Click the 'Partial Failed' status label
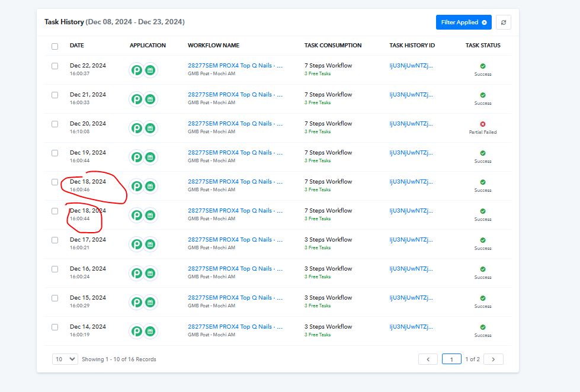Viewport: 580px width, 392px height. tap(483, 132)
